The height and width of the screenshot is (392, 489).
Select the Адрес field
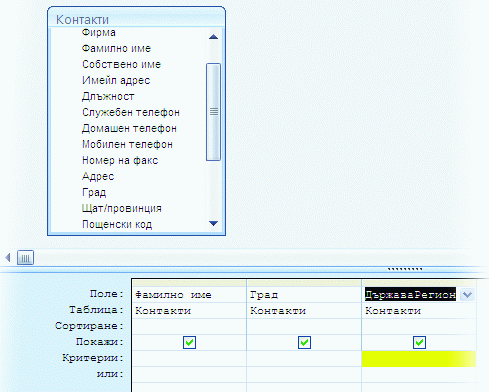click(98, 176)
